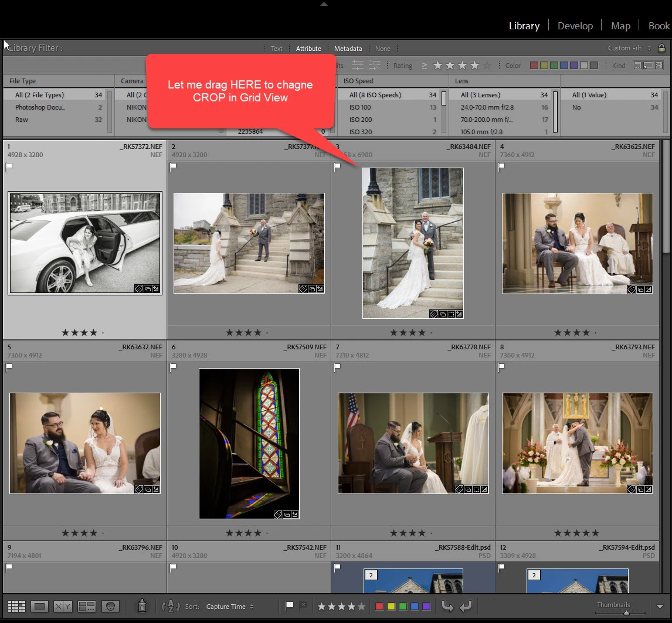
Task: Apply green color label in toolbar
Action: [x=403, y=606]
